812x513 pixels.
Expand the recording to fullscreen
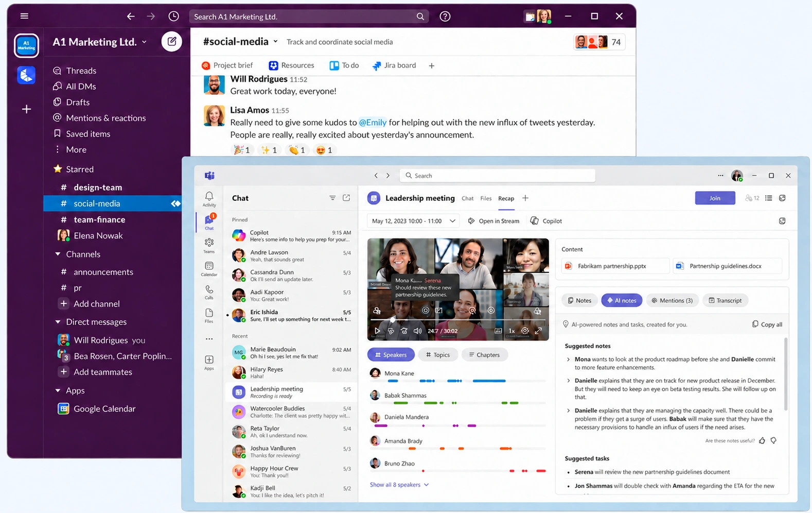click(538, 331)
